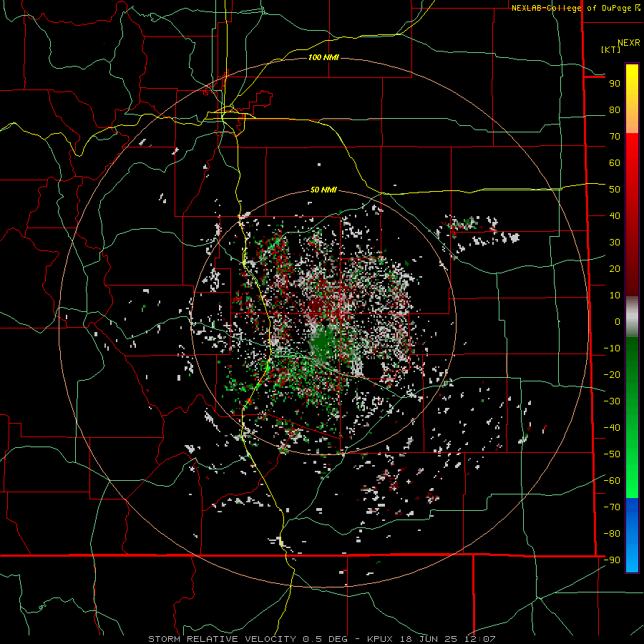Click the [KT] units label
The width and height of the screenshot is (644, 644).
[x=611, y=49]
